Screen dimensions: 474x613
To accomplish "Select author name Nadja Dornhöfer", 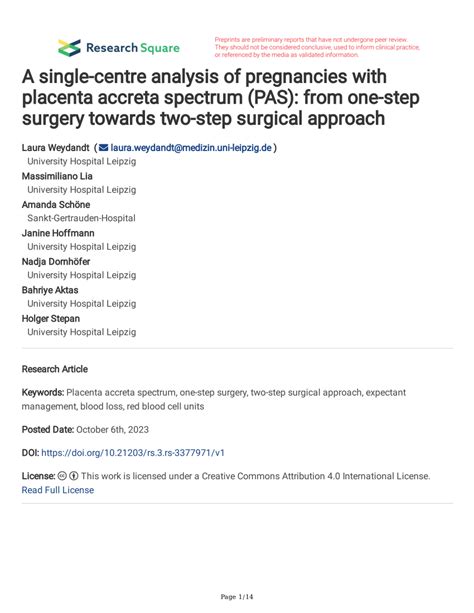I will [x=56, y=262].
